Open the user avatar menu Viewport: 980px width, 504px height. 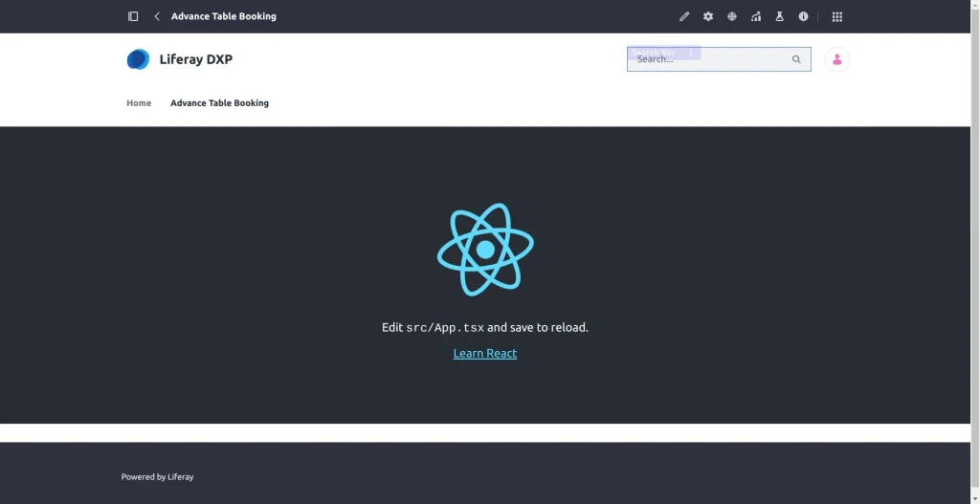coord(837,59)
